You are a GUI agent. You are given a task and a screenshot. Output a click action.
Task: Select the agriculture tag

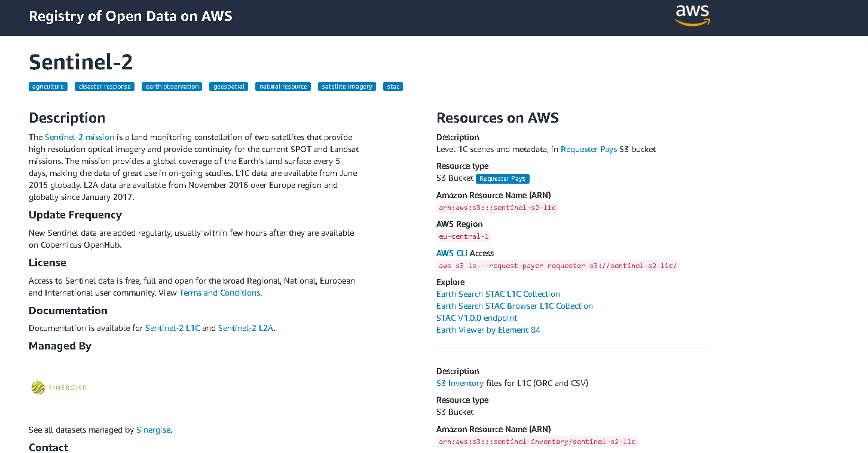pyautogui.click(x=48, y=87)
